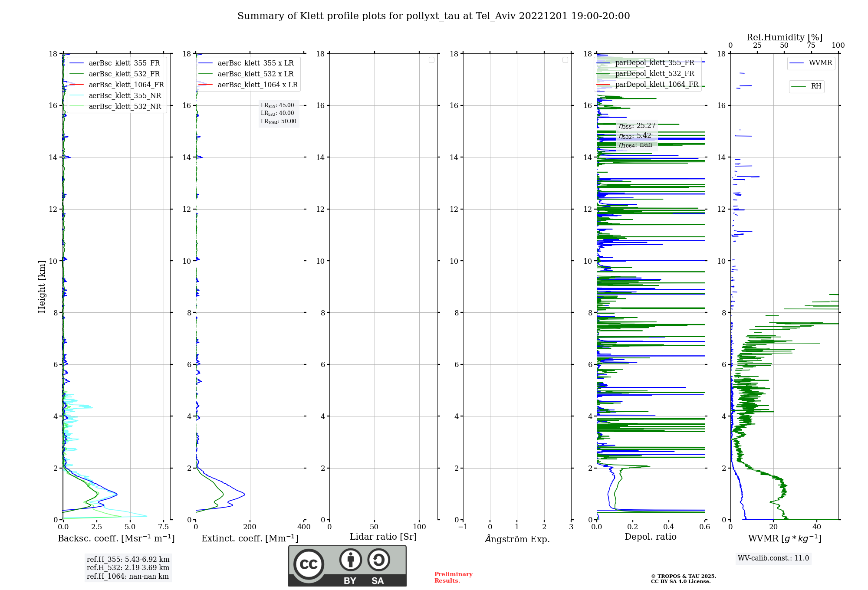The height and width of the screenshot is (590, 868).
Task: Click the red Preliminary Results. notice
Action: [454, 577]
